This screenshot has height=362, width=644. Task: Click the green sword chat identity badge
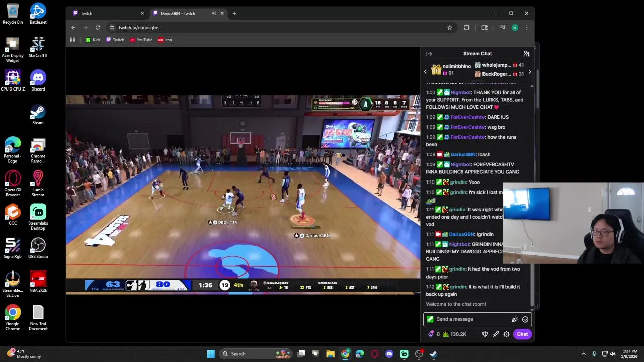(430, 319)
